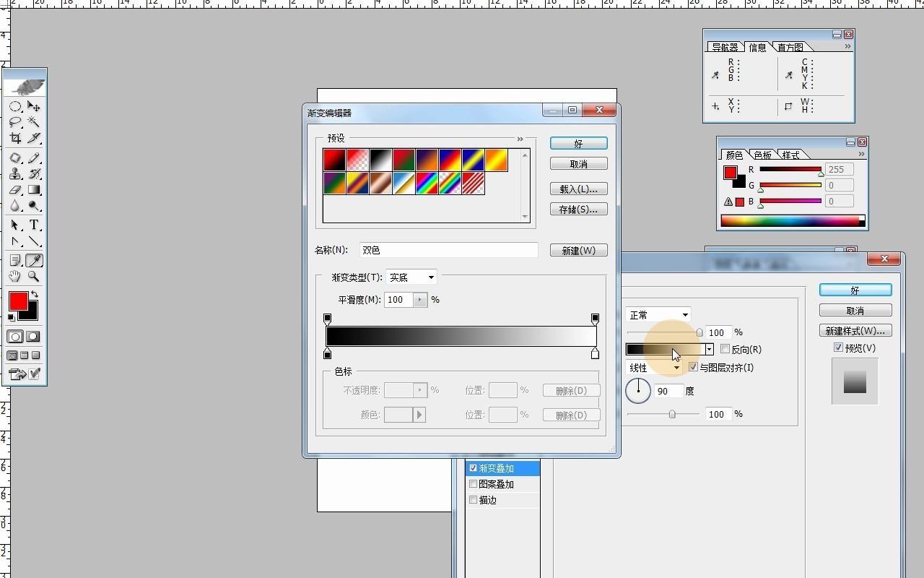This screenshot has height=578, width=924.
Task: Switch to the 色板 swatches tab
Action: tap(762, 155)
